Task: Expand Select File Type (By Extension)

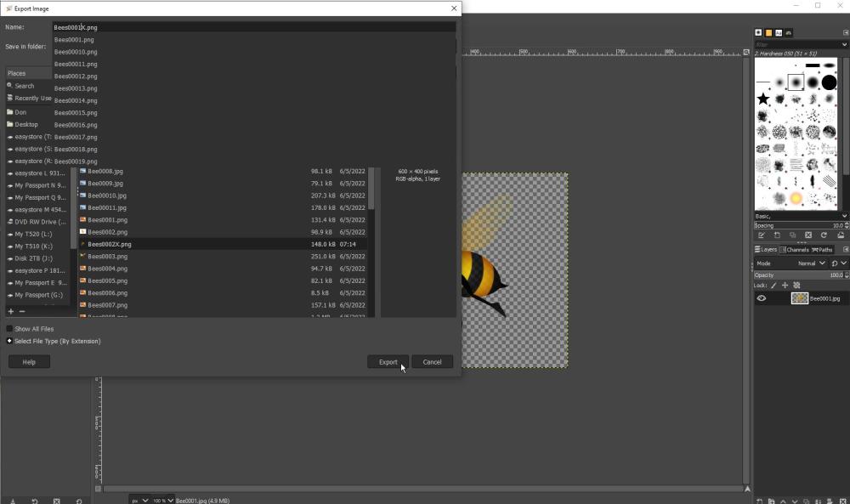Action: point(10,341)
